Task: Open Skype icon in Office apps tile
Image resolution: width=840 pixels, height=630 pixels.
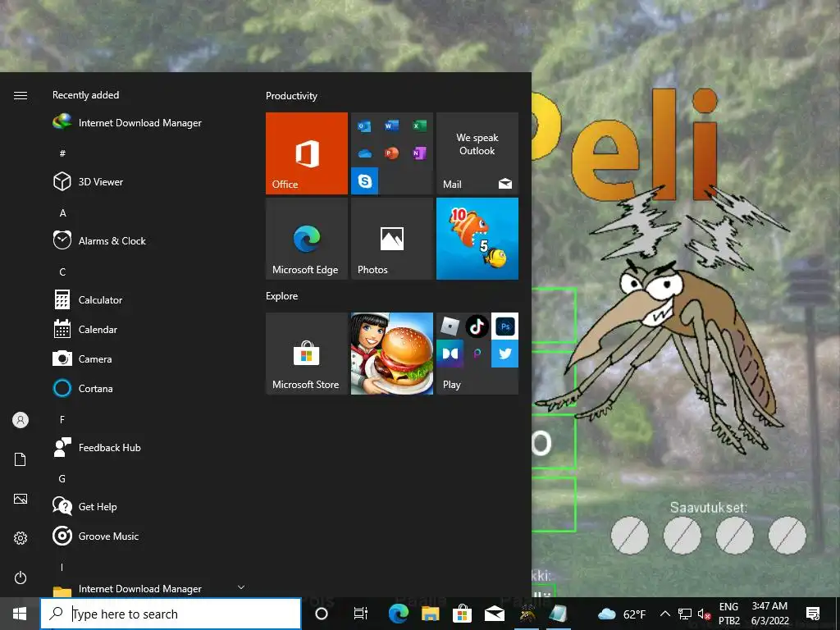Action: tap(365, 181)
